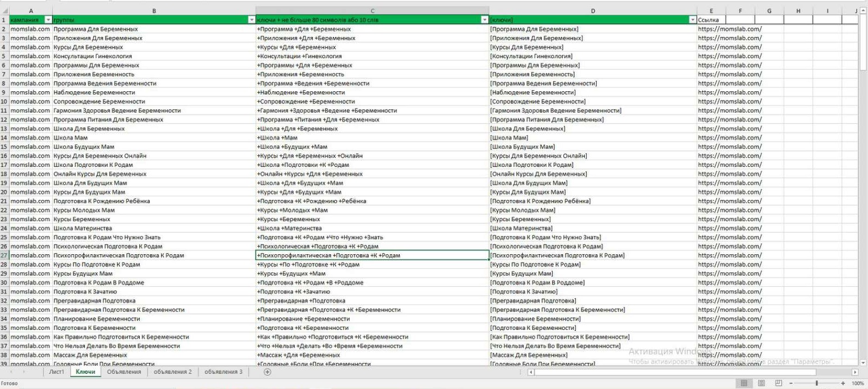This screenshot has height=389, width=868.
Task: Select the Ссылка header cell
Action: tap(711, 20)
